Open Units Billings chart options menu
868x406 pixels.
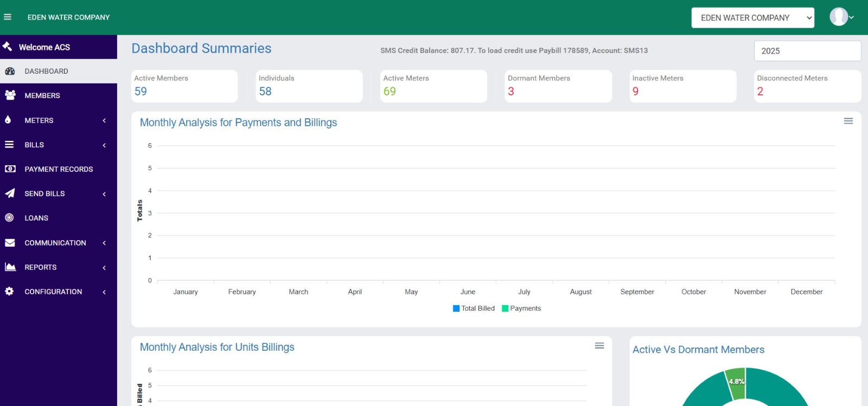click(x=599, y=346)
